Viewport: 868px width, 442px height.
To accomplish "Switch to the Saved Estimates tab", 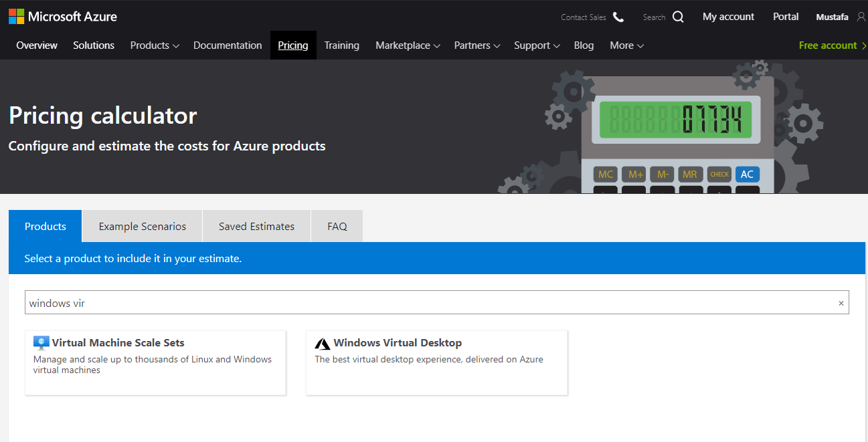I will pyautogui.click(x=257, y=227).
